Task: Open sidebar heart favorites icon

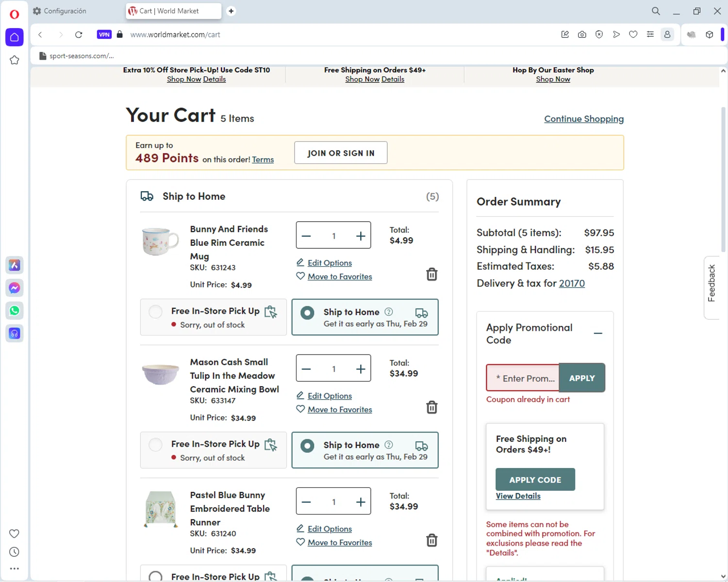Action: 15,533
